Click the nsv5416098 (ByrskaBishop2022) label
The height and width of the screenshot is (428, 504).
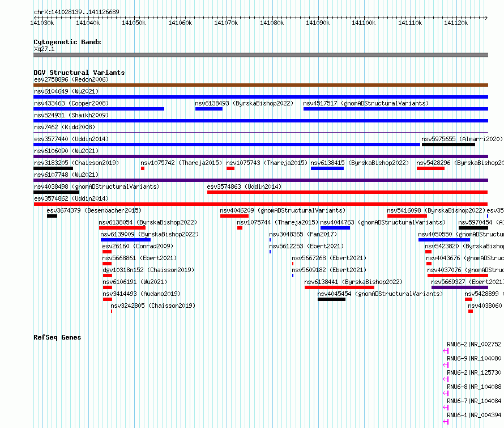[436, 210]
